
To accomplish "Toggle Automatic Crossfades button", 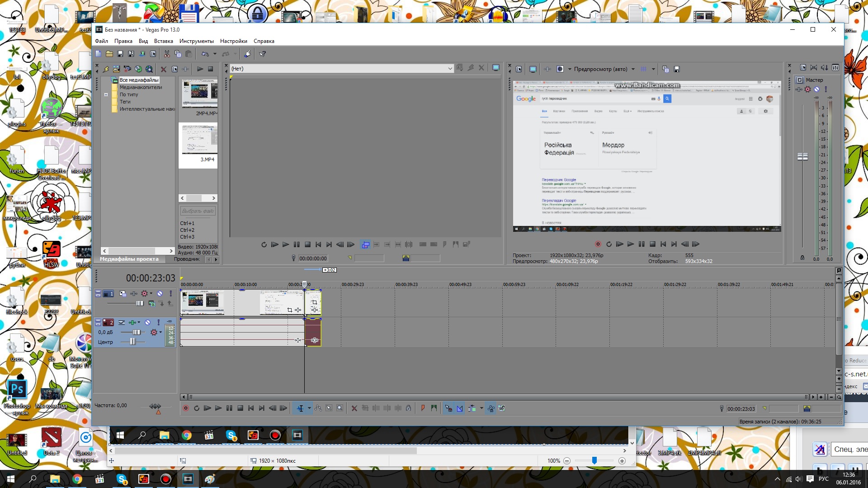I will [460, 408].
